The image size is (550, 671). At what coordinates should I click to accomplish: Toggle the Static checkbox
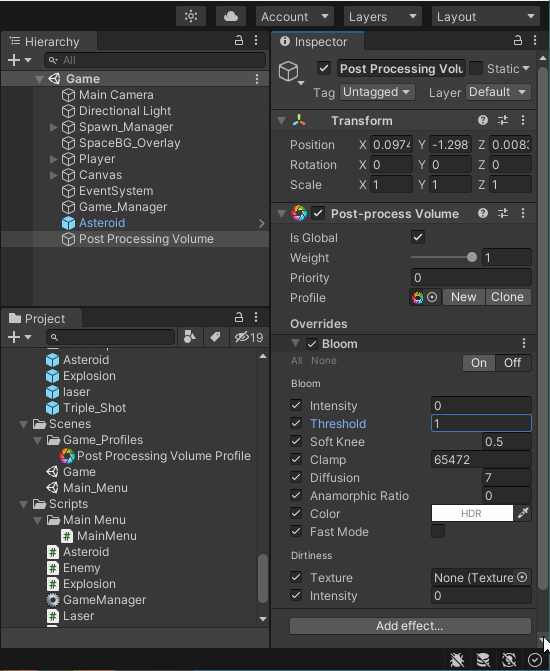click(x=476, y=68)
